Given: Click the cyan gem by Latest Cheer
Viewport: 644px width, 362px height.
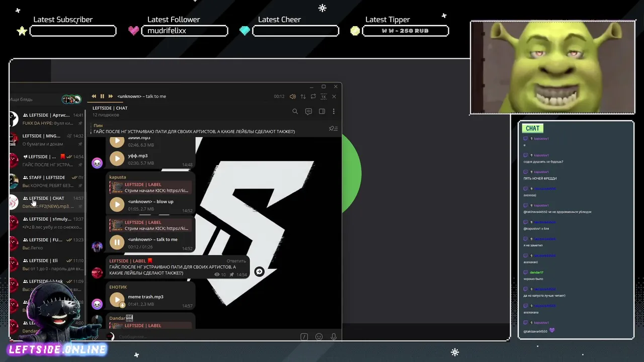Looking at the screenshot, I should click(245, 31).
